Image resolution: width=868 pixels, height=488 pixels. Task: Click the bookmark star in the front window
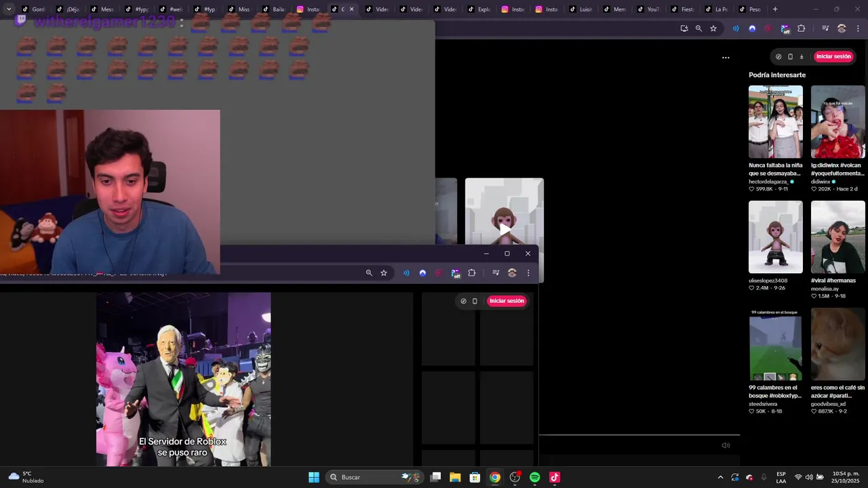coord(384,272)
